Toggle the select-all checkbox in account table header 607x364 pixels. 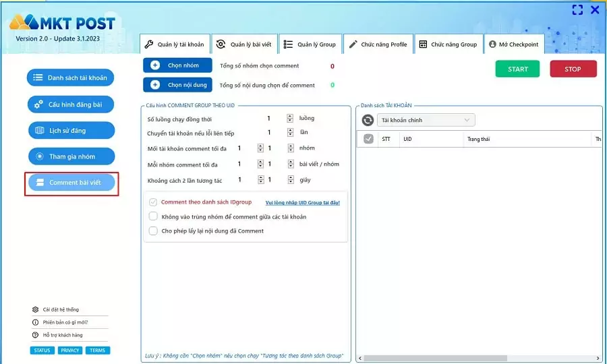point(368,139)
